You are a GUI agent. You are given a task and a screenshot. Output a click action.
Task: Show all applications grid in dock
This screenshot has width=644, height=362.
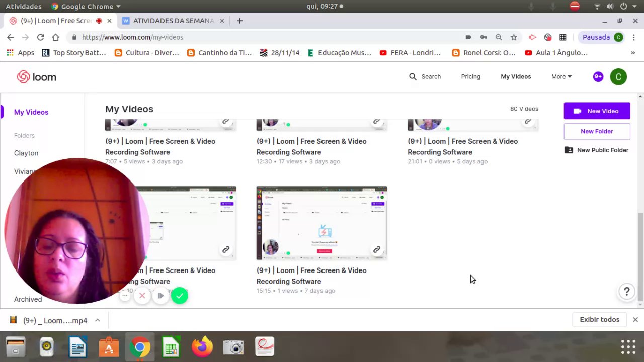[628, 347]
